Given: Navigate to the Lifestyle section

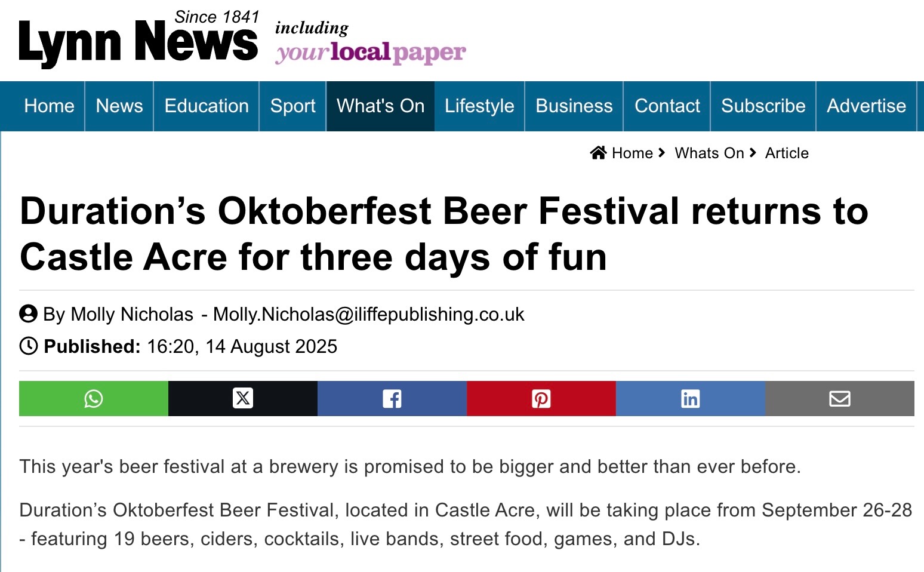Looking at the screenshot, I should pos(479,106).
